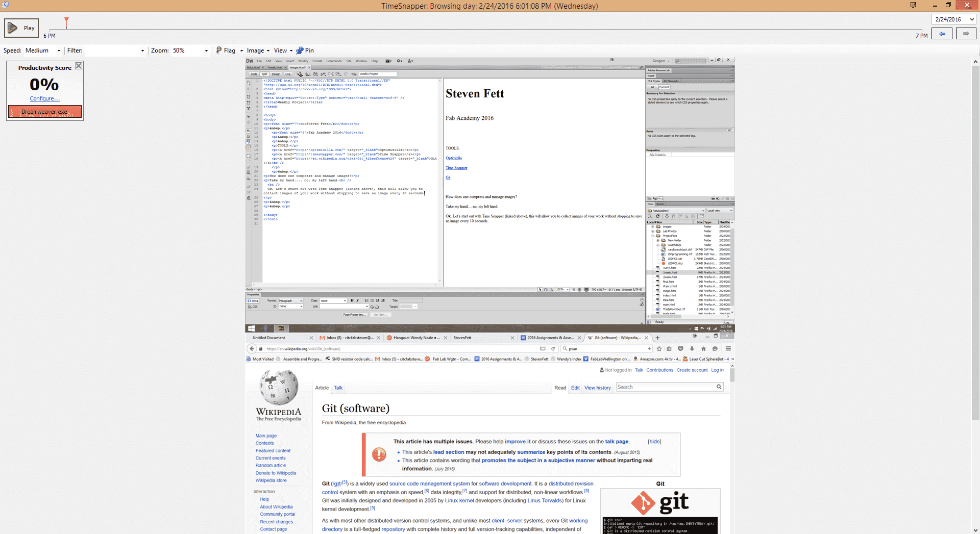This screenshot has width=980, height=534.
Task: Go to previous day with left arrow
Action: 942,34
